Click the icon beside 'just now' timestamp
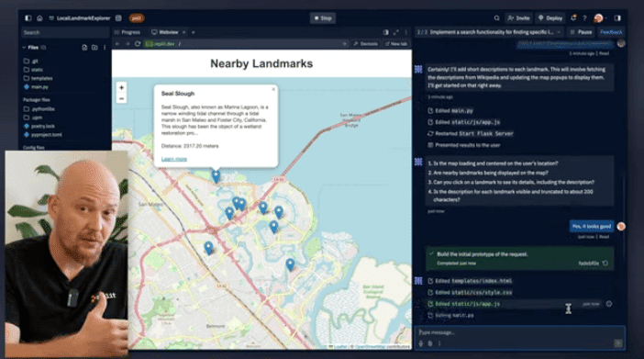This screenshot has height=359, width=644. [609, 304]
